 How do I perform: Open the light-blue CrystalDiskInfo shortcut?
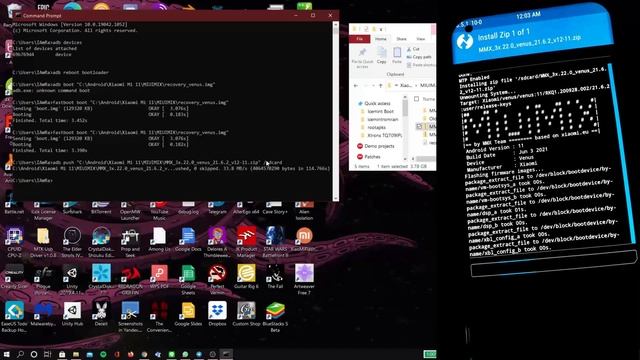point(101,280)
